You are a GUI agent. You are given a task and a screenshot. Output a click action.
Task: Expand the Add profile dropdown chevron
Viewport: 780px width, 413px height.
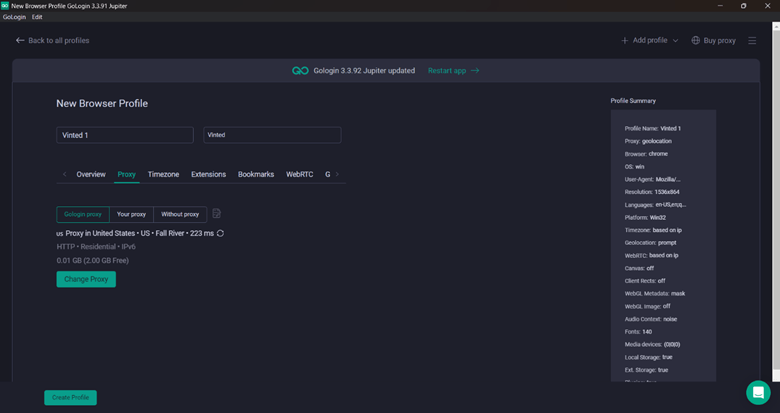click(x=676, y=41)
